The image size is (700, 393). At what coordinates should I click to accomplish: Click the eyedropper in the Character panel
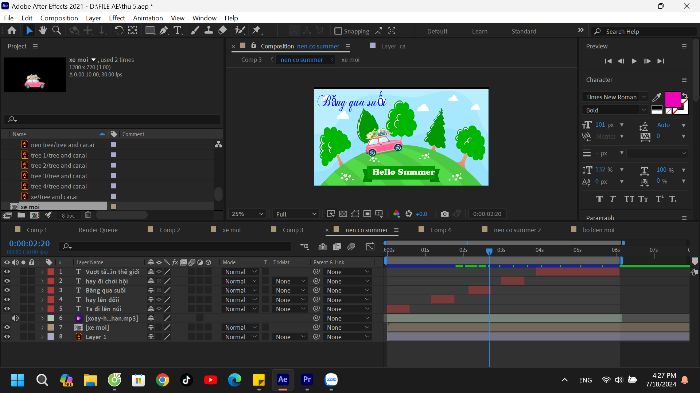point(656,97)
